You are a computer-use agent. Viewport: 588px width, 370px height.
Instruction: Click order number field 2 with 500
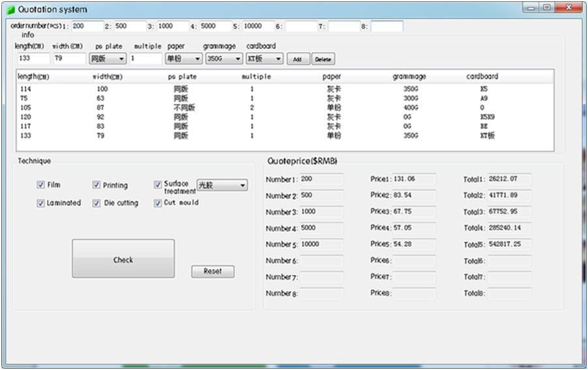(x=130, y=26)
